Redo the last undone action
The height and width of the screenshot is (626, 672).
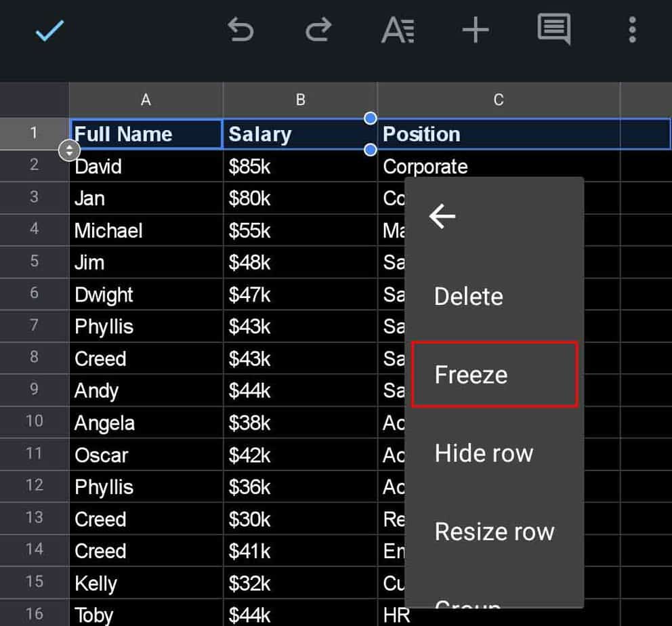318,30
